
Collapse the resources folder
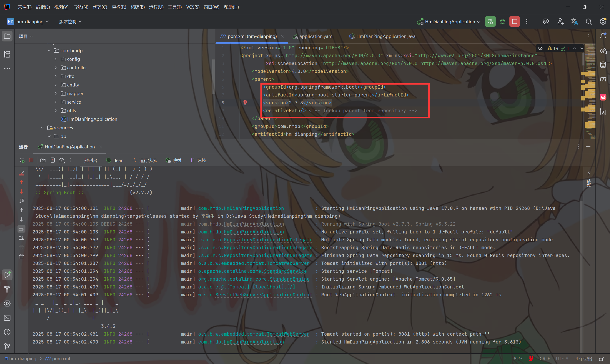[x=42, y=128]
